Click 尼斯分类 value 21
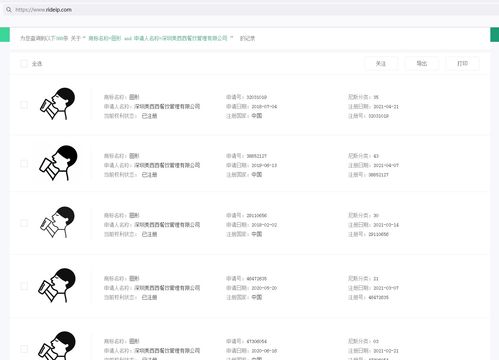Viewport: 499px width, 360px height. click(376, 279)
